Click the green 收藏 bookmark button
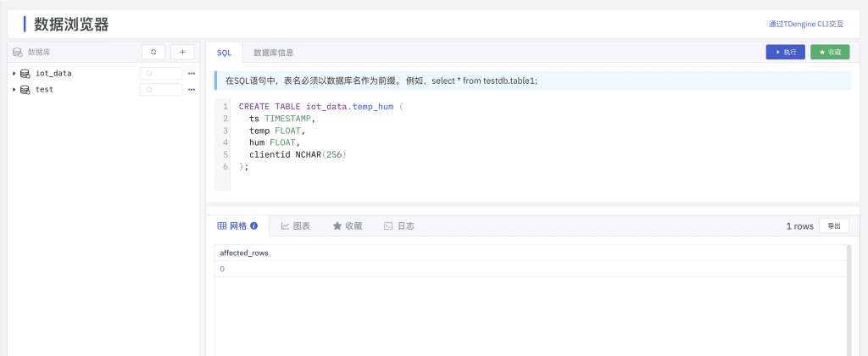 [x=830, y=53]
